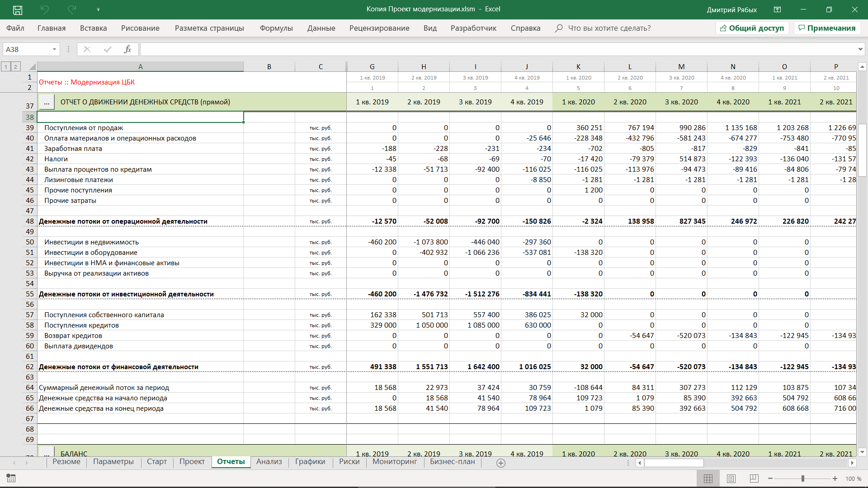
Task: Click the Redo arrow icon
Action: click(x=71, y=9)
